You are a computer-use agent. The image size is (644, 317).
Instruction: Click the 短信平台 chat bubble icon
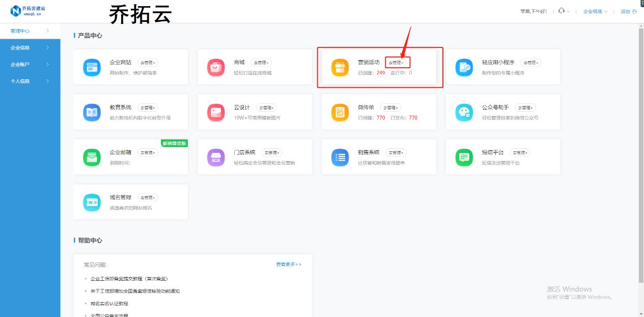pyautogui.click(x=464, y=157)
